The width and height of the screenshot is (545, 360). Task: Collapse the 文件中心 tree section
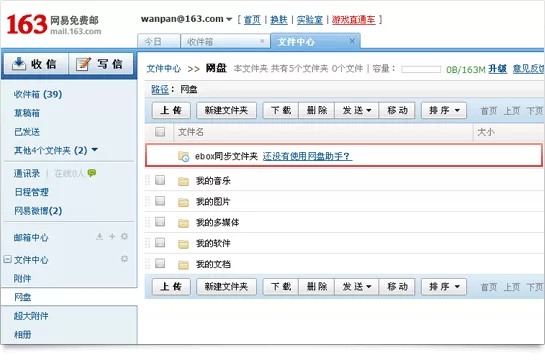(7, 259)
